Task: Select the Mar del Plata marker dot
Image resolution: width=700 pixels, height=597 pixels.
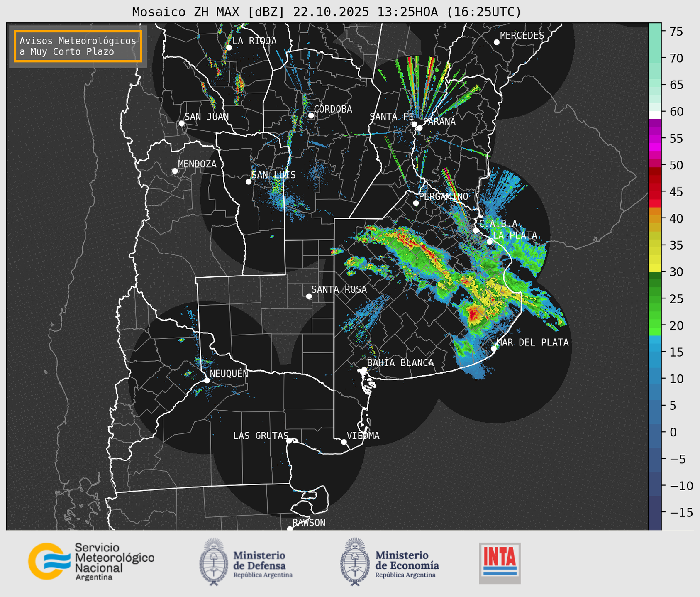Action: 494,348
